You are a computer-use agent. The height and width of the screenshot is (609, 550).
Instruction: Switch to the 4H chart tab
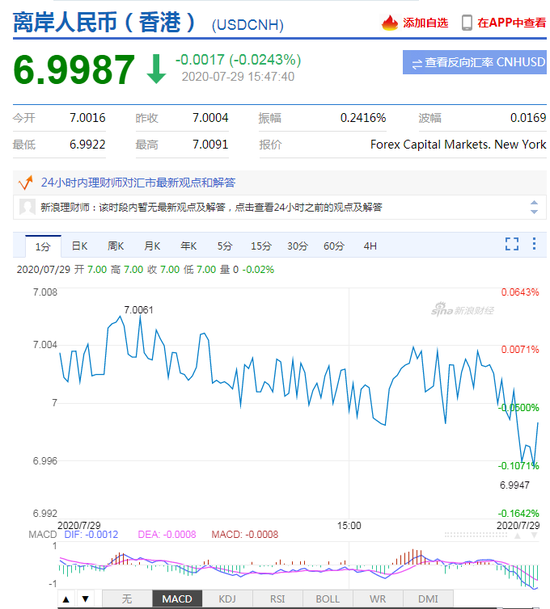(370, 246)
